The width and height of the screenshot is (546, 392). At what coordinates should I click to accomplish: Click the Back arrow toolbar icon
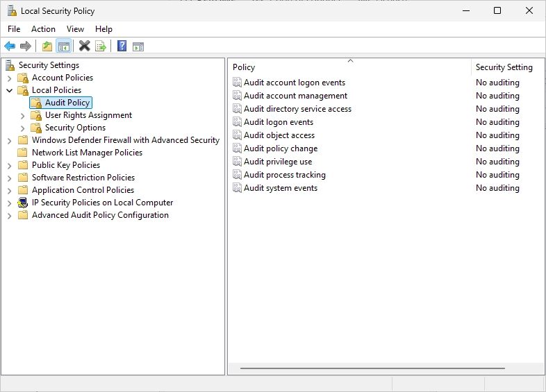point(10,46)
